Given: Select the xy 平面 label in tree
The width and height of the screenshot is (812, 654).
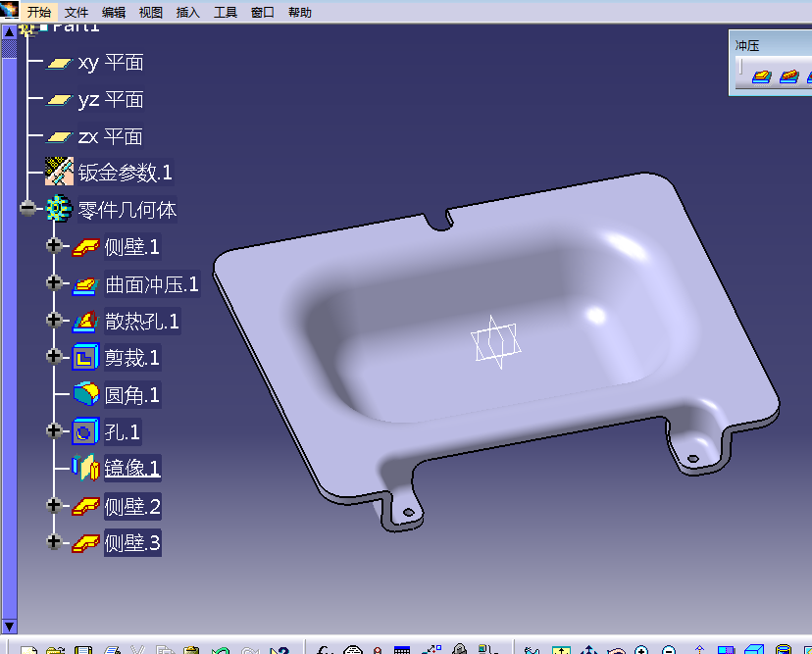Looking at the screenshot, I should [110, 63].
